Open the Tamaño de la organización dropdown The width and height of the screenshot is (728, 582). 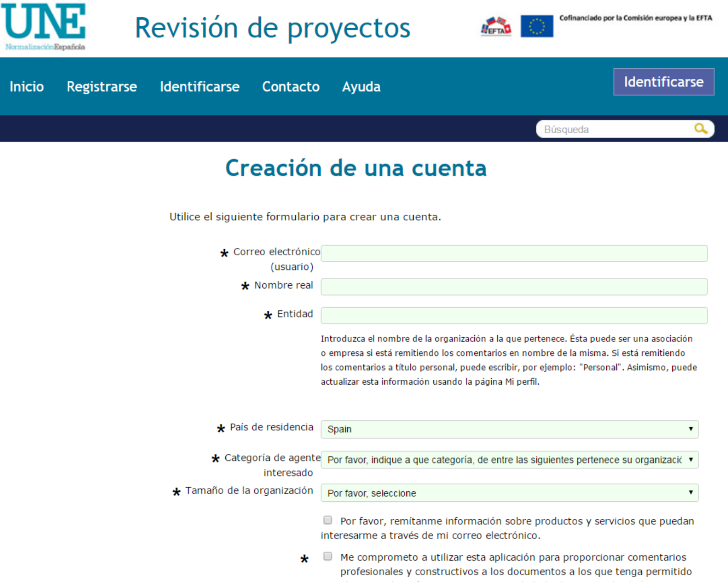point(510,493)
